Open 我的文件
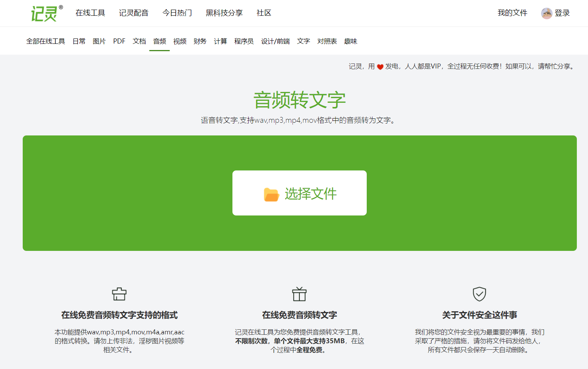Screen dimensions: 588x369 (512, 13)
